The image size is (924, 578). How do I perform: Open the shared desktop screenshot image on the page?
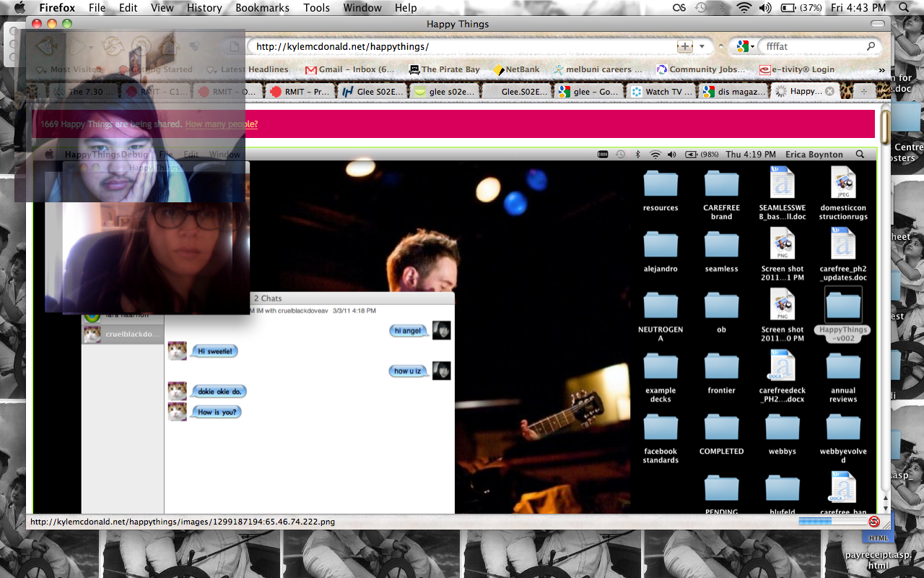point(455,331)
